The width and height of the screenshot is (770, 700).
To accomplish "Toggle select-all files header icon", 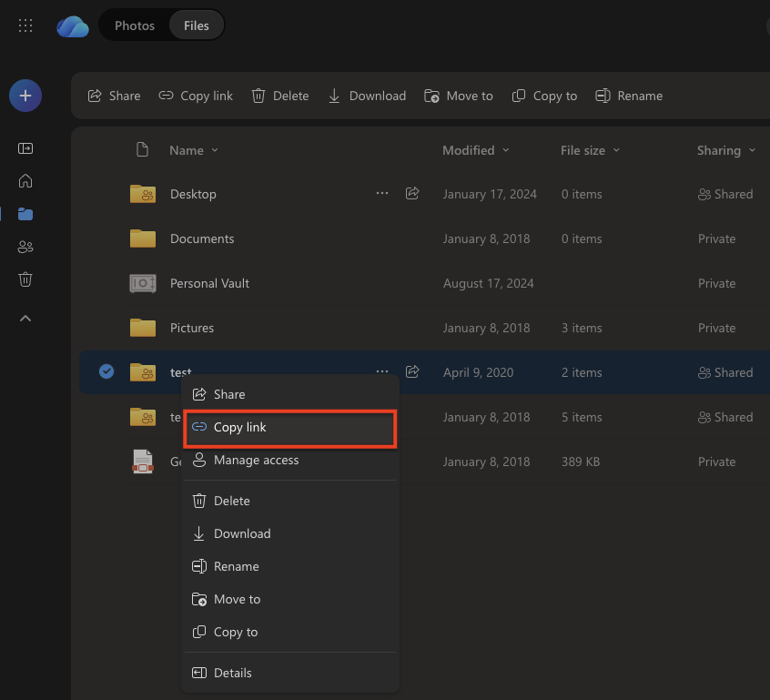I will click(x=141, y=150).
